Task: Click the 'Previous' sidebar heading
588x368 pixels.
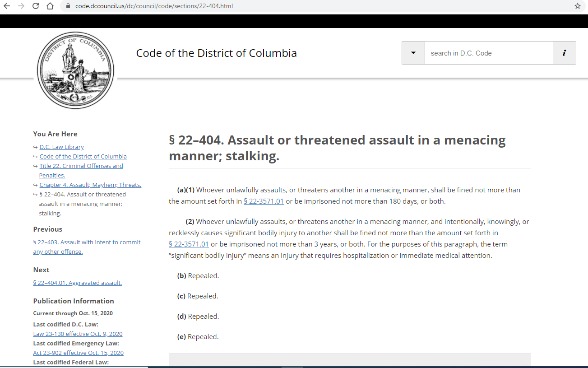Action: (x=48, y=229)
